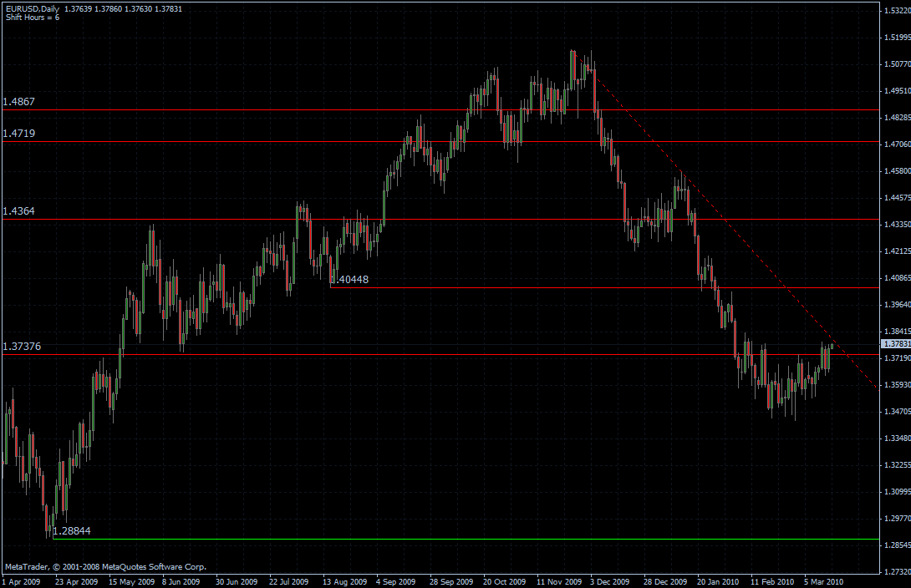Click the 1.34705 price scale value
Screen dimensions: 911x588
tap(898, 412)
